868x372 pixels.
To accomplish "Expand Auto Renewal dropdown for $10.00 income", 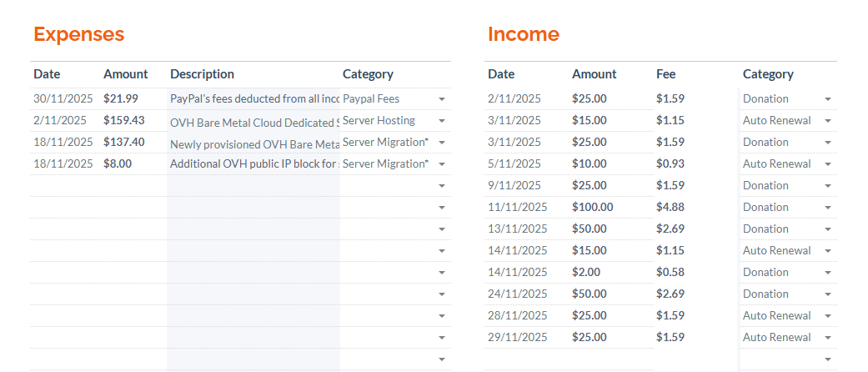I will [827, 164].
